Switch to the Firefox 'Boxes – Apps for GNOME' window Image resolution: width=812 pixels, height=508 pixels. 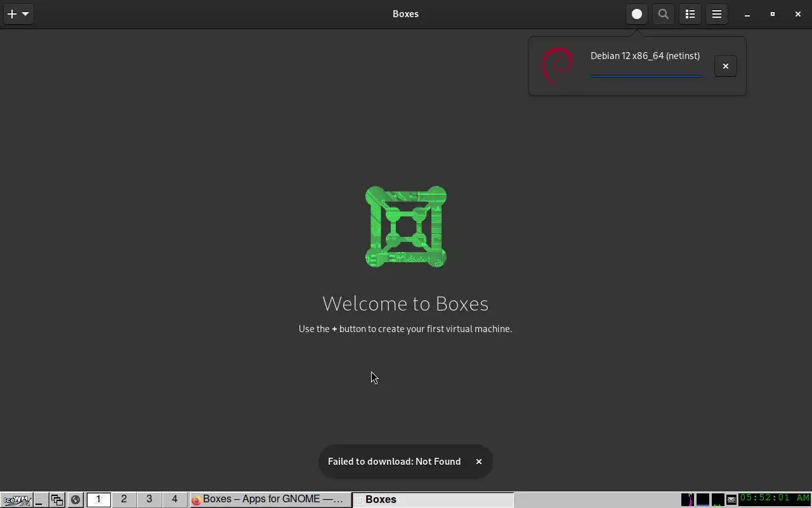(x=271, y=500)
